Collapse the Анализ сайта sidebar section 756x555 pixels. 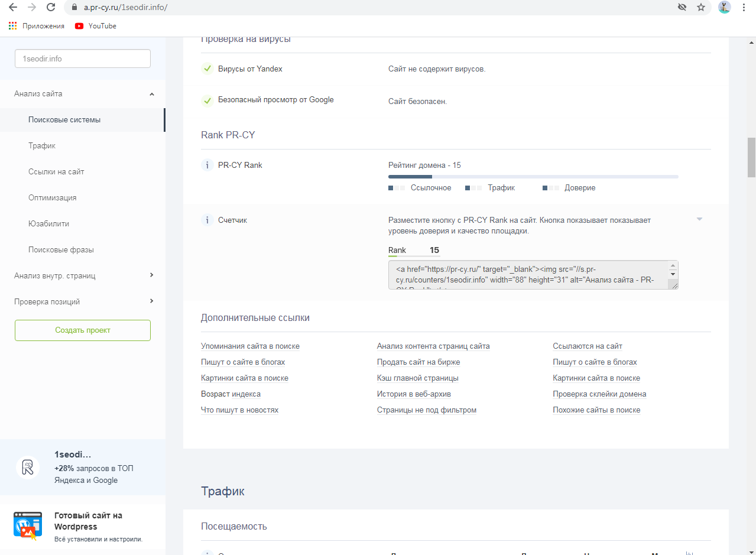[152, 94]
